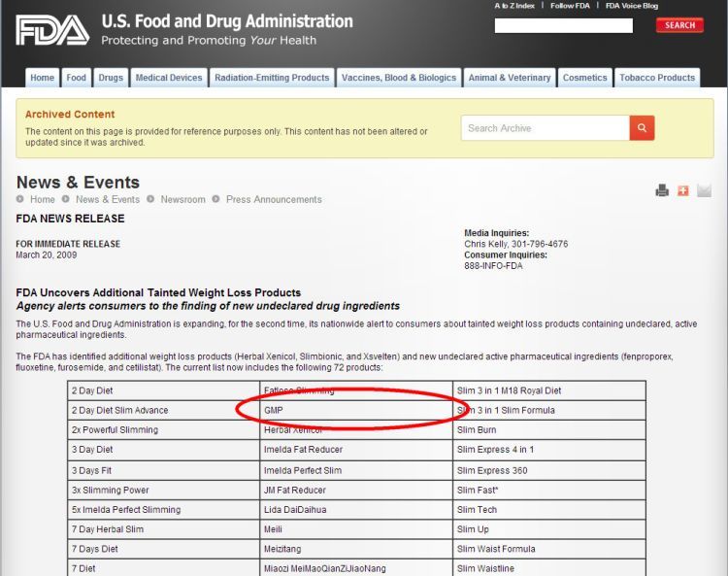Click the '3 Days Fit' table cell
The width and height of the screenshot is (728, 576).
pos(163,470)
